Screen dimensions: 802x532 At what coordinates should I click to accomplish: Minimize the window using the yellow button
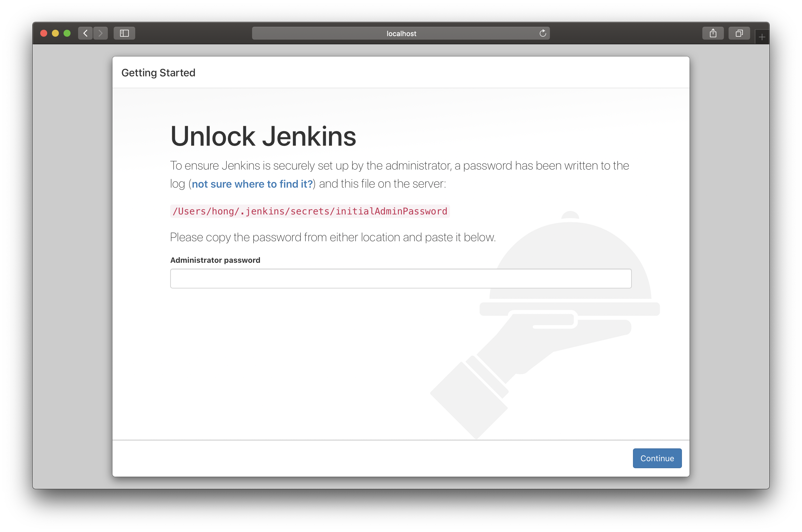(x=55, y=33)
